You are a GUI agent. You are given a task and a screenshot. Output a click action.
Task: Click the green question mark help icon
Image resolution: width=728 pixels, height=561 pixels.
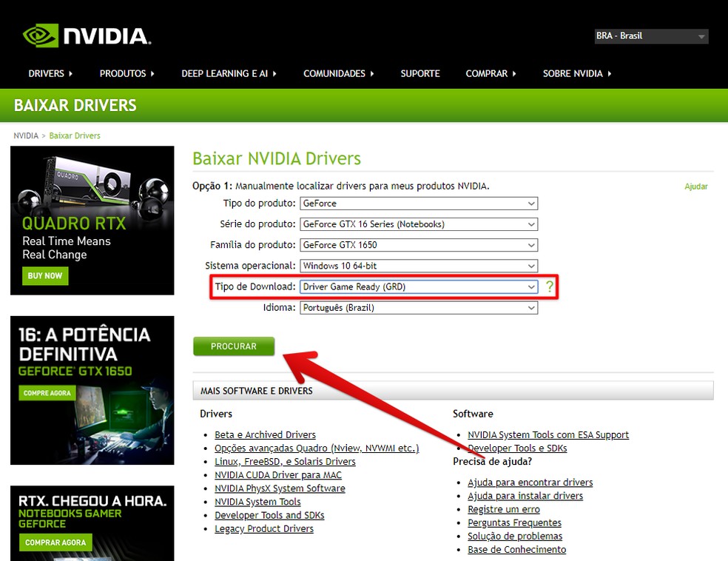click(549, 286)
